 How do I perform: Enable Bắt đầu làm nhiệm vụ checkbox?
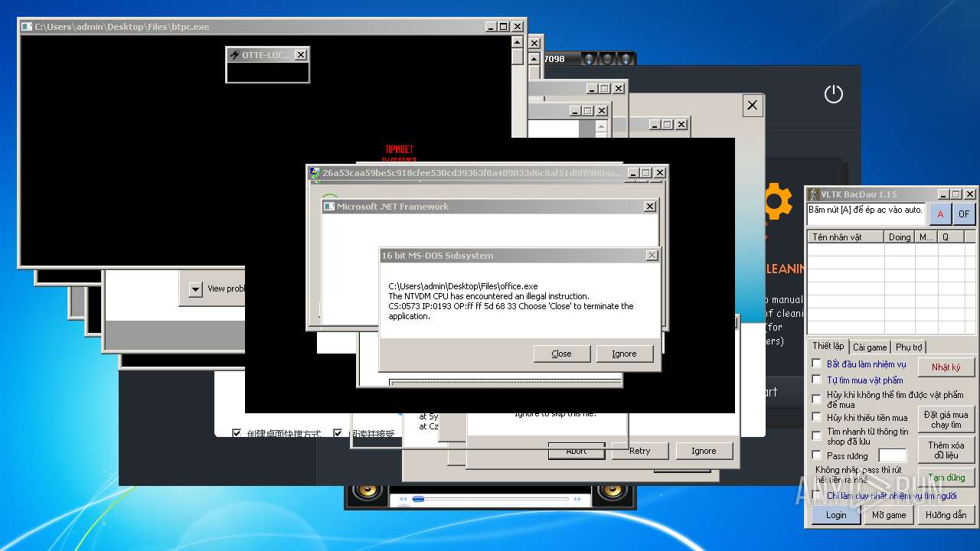[817, 364]
